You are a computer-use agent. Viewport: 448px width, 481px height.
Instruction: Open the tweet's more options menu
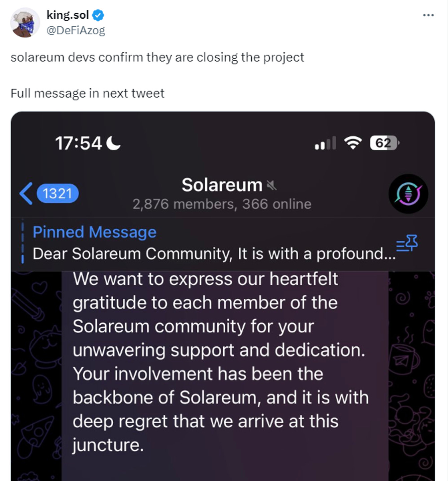(x=428, y=15)
